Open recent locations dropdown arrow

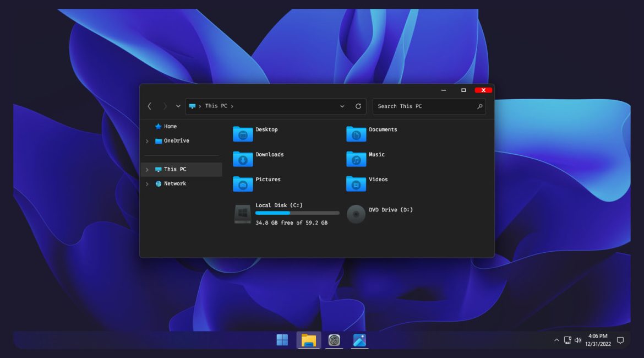click(178, 106)
